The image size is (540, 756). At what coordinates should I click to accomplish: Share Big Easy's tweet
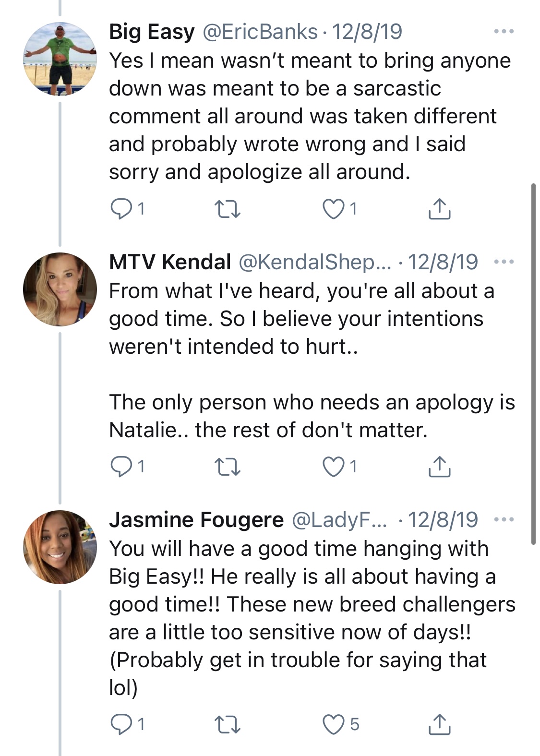click(439, 209)
